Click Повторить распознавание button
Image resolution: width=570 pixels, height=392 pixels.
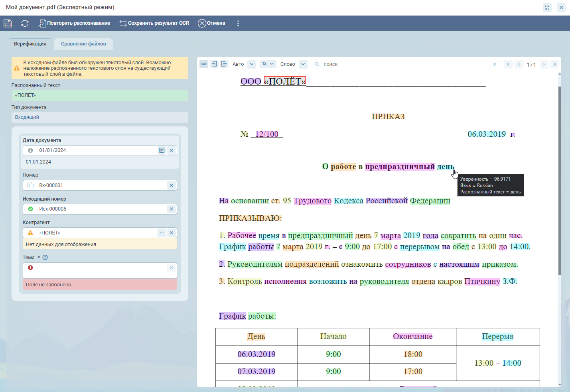(x=75, y=23)
